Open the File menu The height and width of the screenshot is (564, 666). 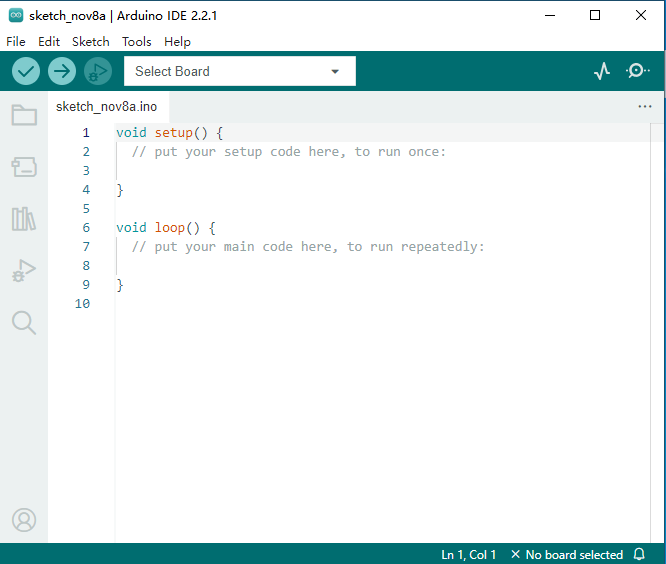click(16, 42)
